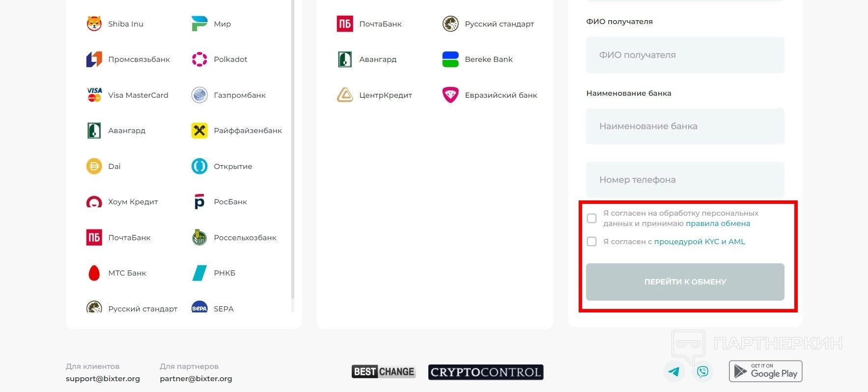
Task: Pick the Евразийский банк icon
Action: tap(450, 95)
